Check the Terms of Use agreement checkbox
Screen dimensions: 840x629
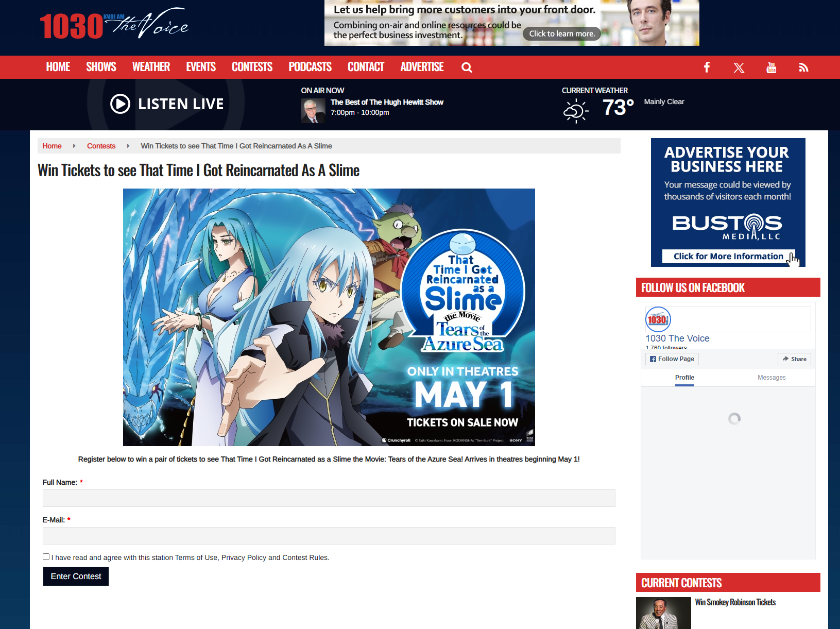point(46,557)
